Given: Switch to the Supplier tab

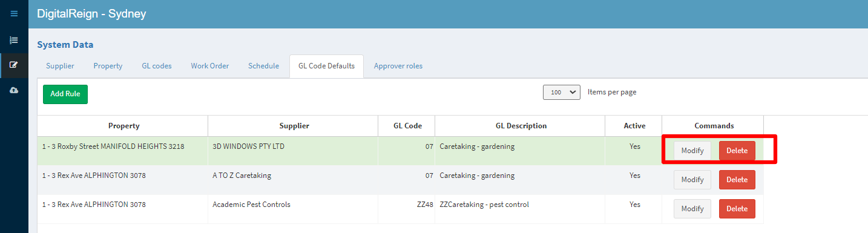Looking at the screenshot, I should pyautogui.click(x=60, y=66).
